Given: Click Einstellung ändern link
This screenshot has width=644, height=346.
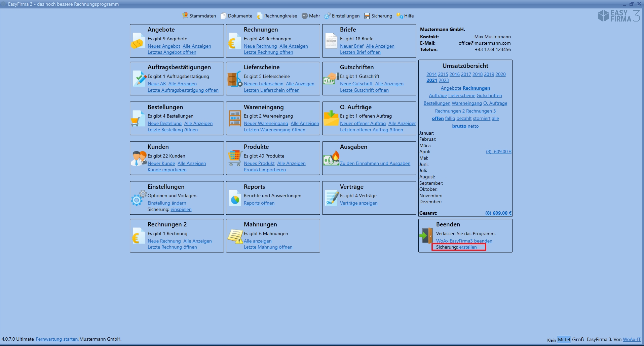Looking at the screenshot, I should pyautogui.click(x=167, y=203).
